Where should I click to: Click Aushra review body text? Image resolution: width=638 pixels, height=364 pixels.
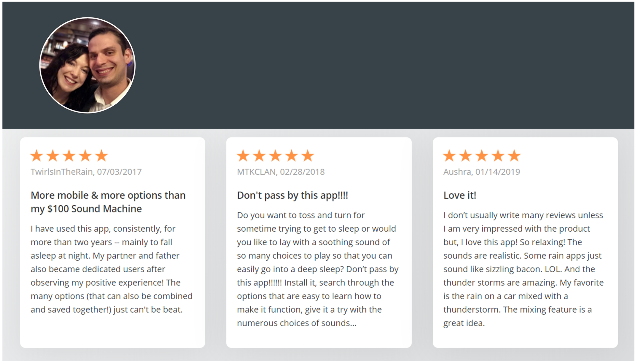(x=523, y=269)
